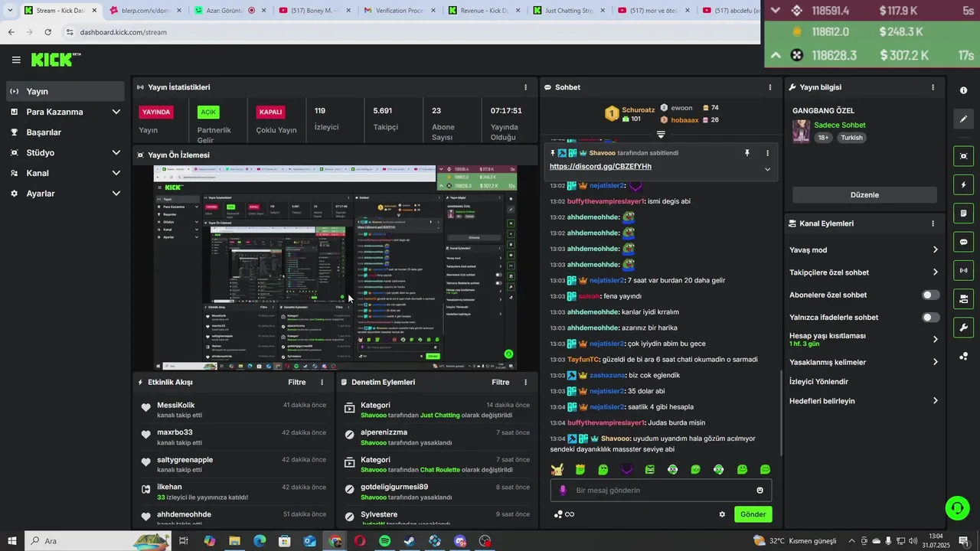980x551 pixels.
Task: Click the green support headset button
Action: coord(956,507)
